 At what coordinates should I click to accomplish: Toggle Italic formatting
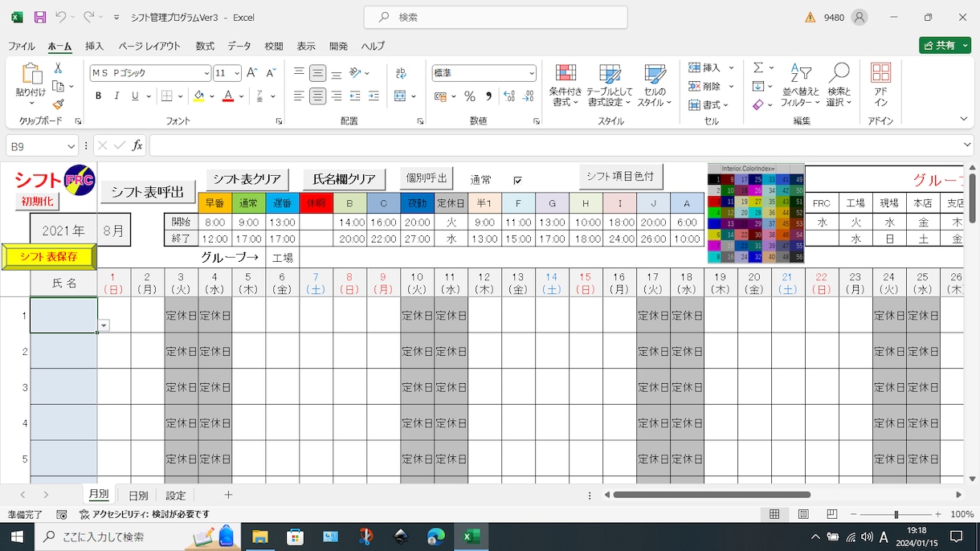point(117,96)
